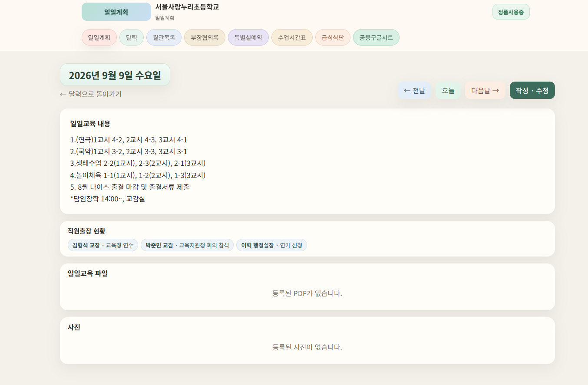Image resolution: width=588 pixels, height=385 pixels.
Task: Open the 공용구글시트 tab
Action: 376,37
